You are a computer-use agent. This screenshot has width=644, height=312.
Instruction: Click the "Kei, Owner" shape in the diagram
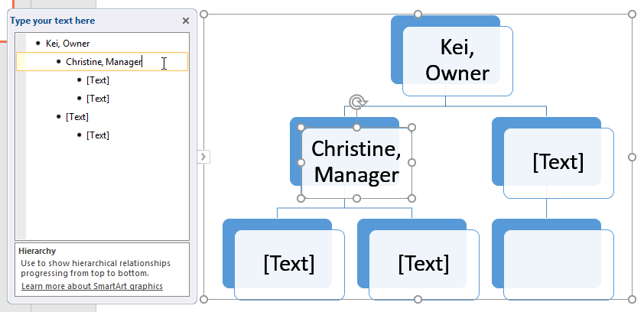(457, 60)
